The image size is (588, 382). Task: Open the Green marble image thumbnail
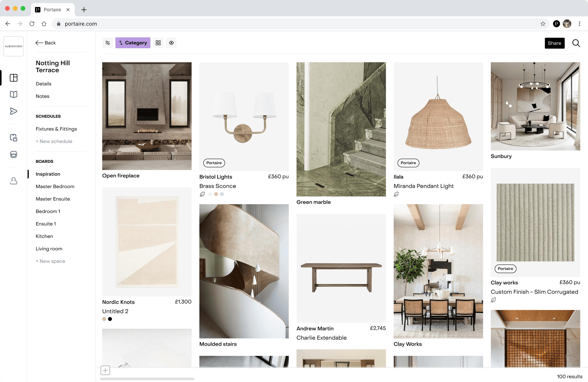click(x=341, y=129)
